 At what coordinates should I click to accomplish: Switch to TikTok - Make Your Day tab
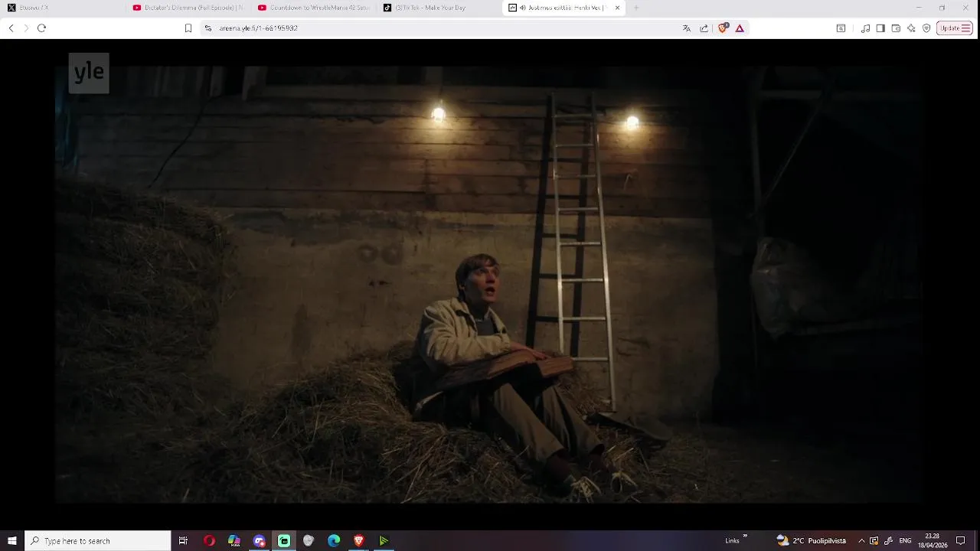coord(438,8)
